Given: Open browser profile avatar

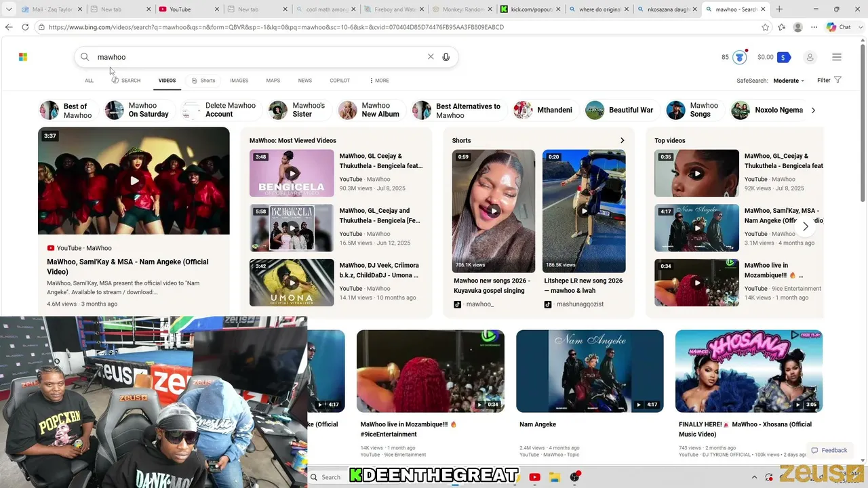Looking at the screenshot, I should (x=798, y=27).
